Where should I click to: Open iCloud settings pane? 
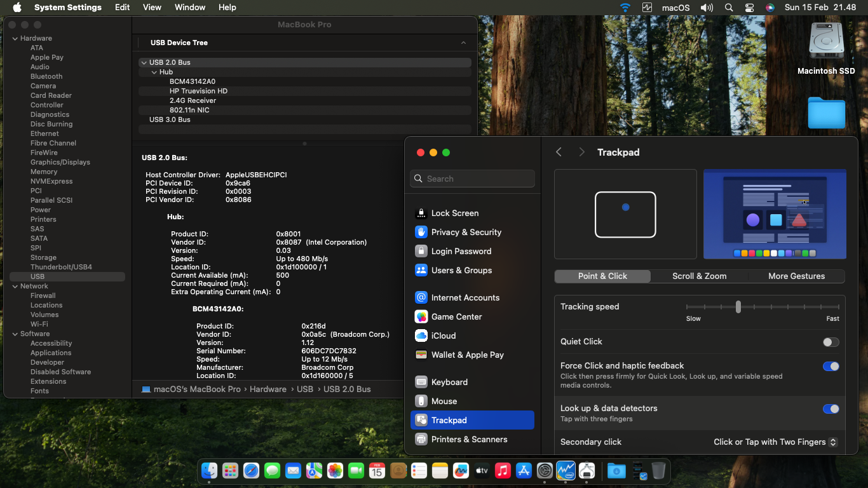pos(472,335)
